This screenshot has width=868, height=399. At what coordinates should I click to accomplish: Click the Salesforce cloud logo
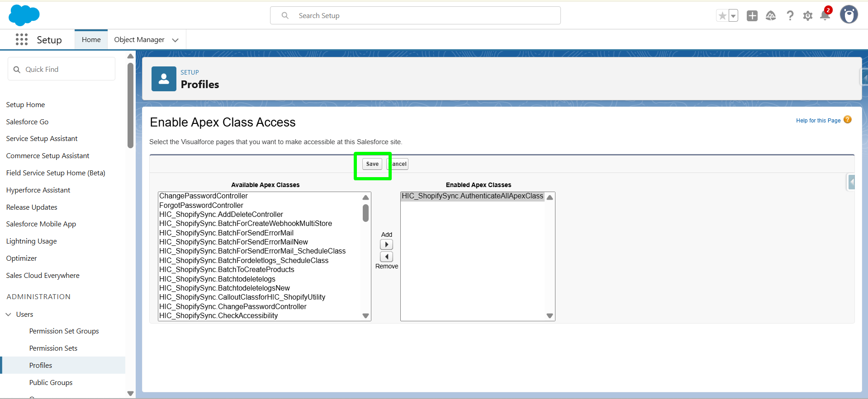point(24,15)
